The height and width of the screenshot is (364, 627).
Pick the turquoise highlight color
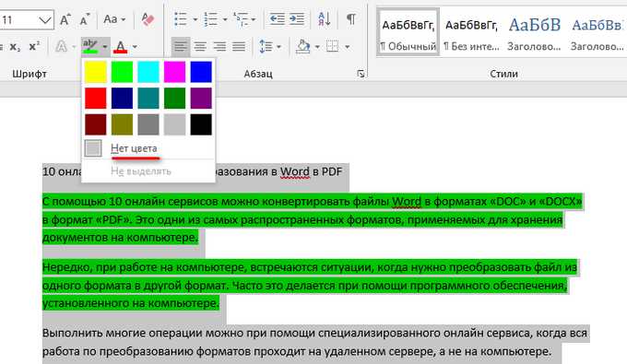[x=148, y=72]
